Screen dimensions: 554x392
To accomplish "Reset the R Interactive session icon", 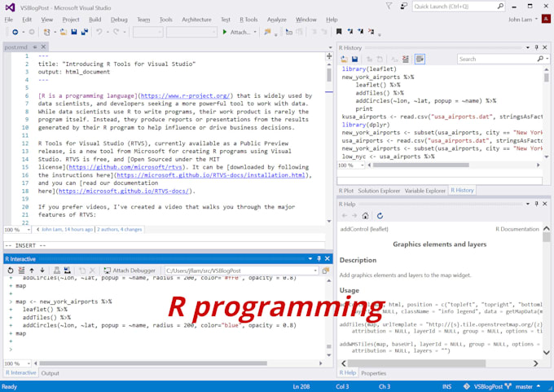I will (x=11, y=271).
